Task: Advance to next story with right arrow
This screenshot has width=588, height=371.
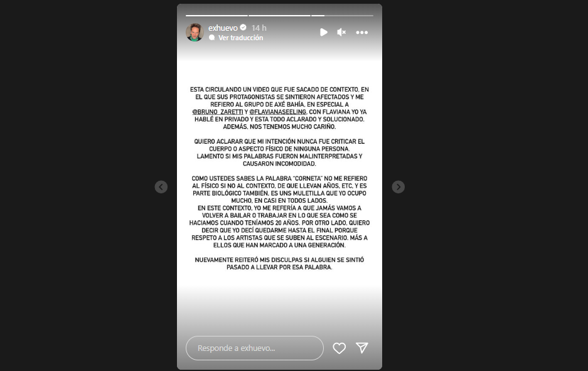Action: tap(398, 187)
